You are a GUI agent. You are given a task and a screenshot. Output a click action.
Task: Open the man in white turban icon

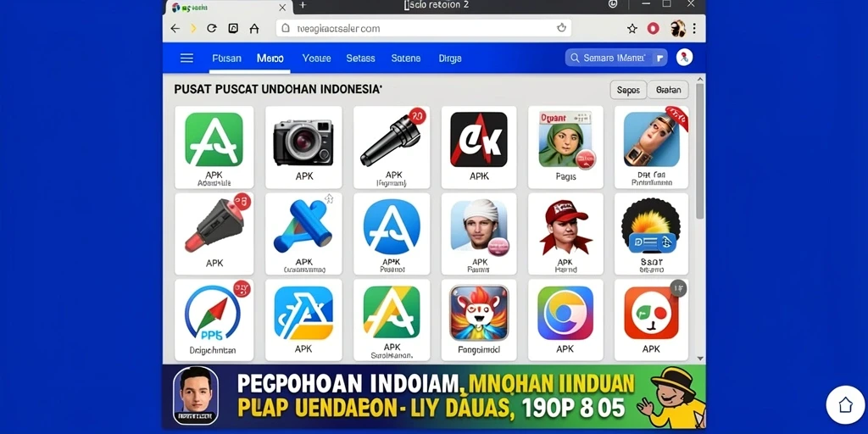coord(478,225)
